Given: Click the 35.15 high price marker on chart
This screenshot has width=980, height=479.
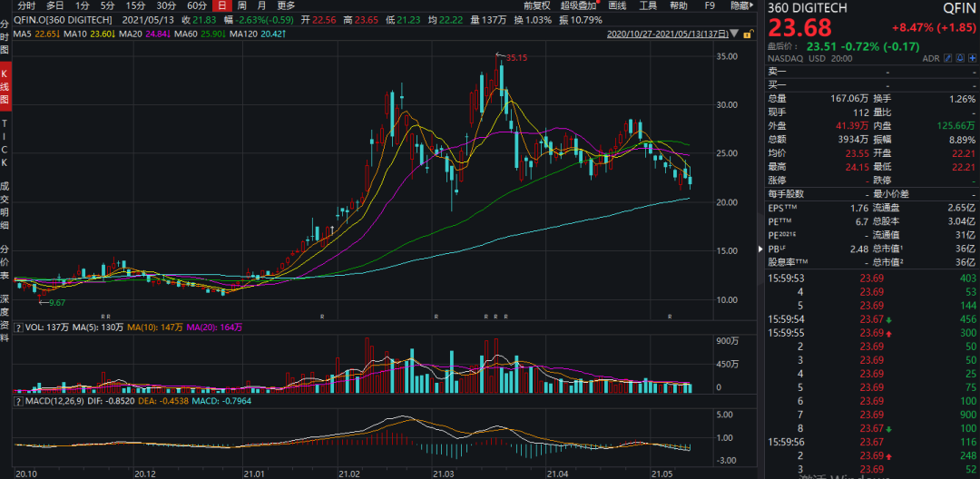Looking at the screenshot, I should 516,57.
